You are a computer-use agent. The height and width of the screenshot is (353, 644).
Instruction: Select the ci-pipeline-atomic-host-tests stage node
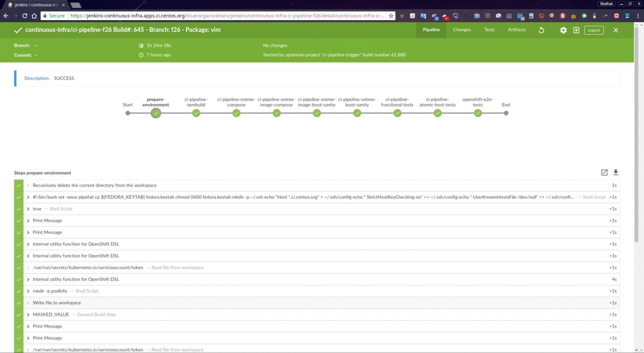tap(438, 113)
